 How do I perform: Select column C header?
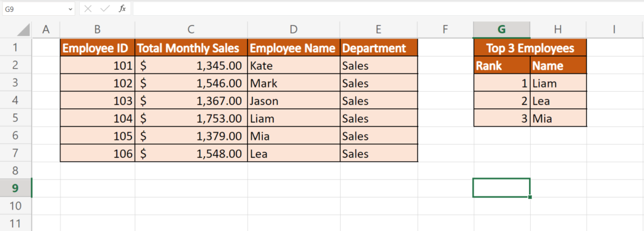pyautogui.click(x=191, y=30)
